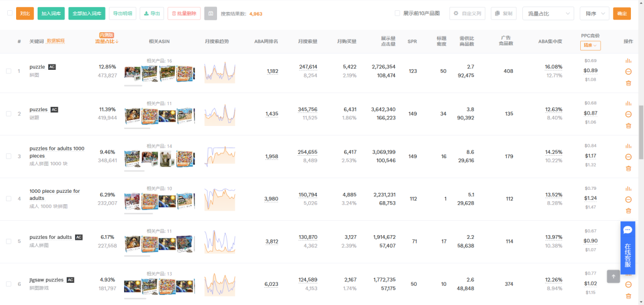
Task: Click the ABA周排名 column header
Action: click(x=266, y=42)
